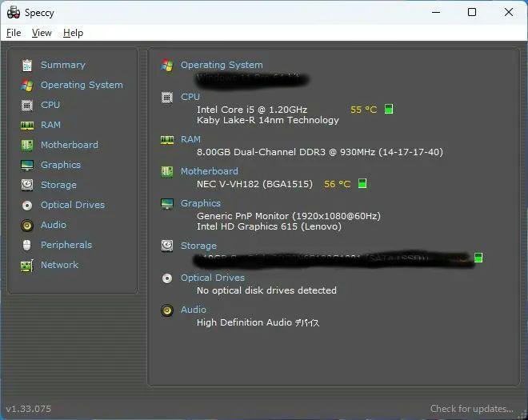Open the Operating System heading link in summary
The width and height of the screenshot is (528, 420).
click(222, 65)
